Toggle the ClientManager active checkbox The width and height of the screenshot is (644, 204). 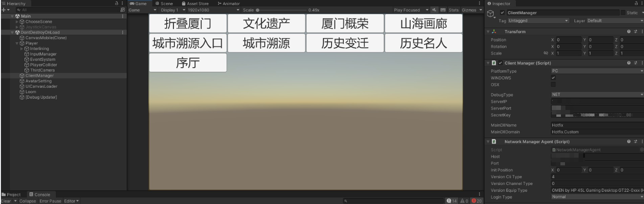click(x=502, y=12)
